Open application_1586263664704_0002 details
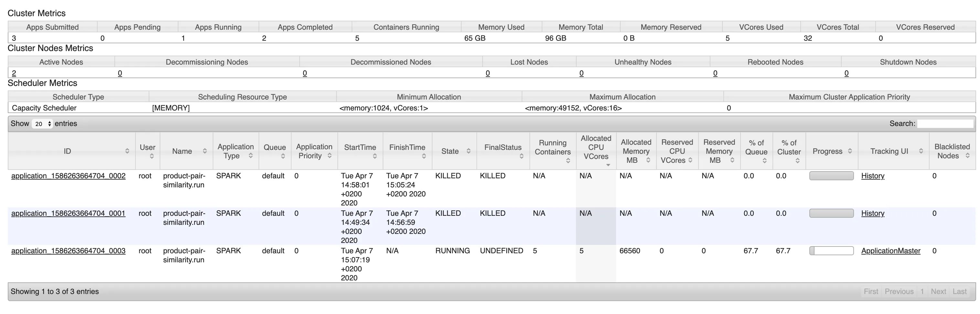This screenshot has width=980, height=314. pyautogui.click(x=69, y=176)
